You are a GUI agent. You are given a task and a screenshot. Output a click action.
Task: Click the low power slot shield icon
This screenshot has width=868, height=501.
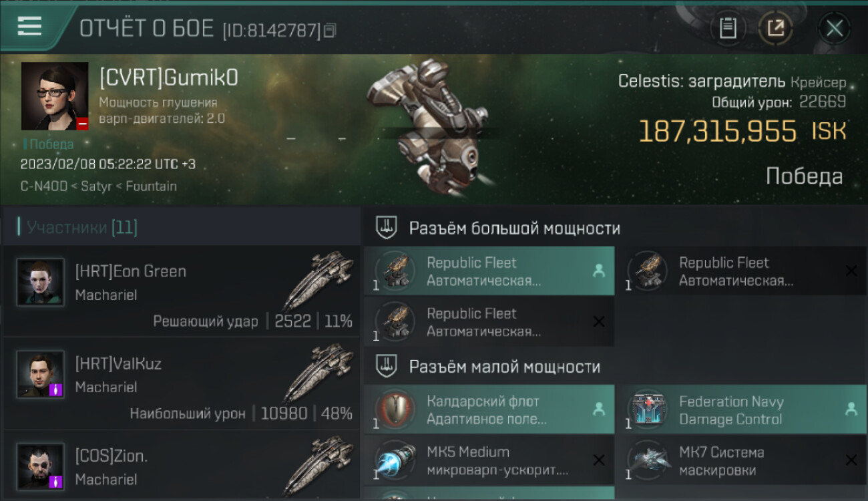[386, 367]
